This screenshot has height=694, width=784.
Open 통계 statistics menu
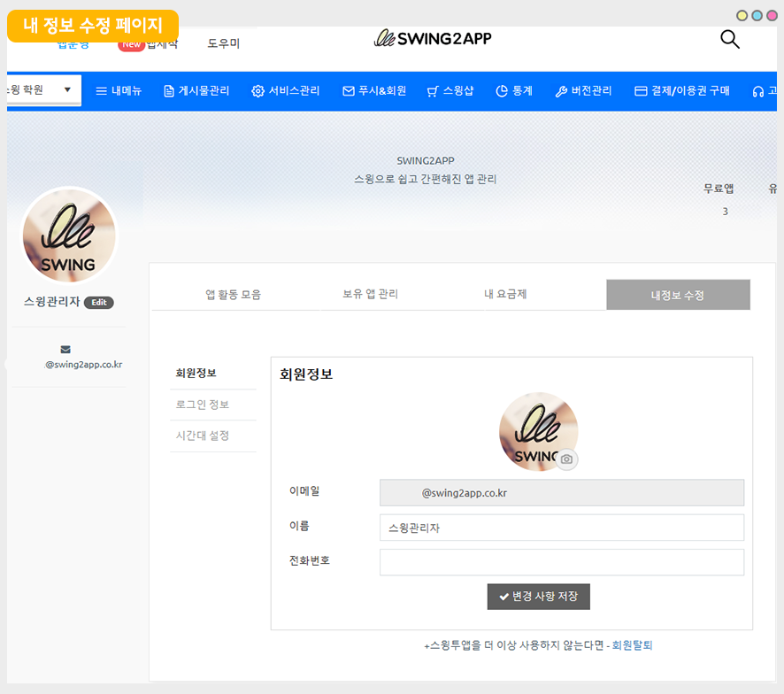514,90
